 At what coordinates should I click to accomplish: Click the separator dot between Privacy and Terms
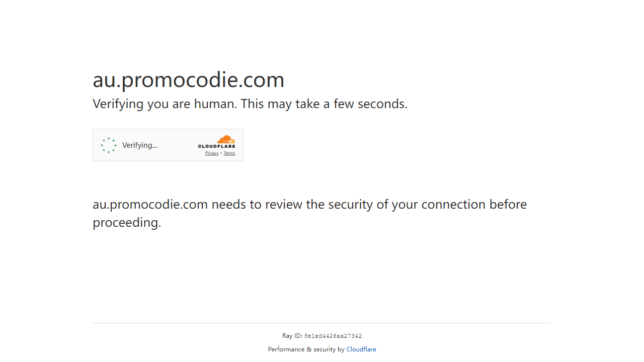click(x=221, y=153)
